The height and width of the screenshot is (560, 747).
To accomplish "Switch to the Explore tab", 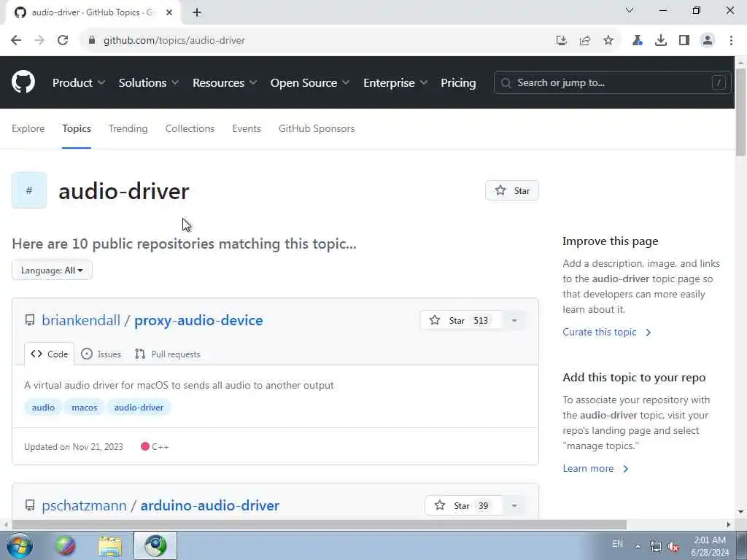I will click(x=28, y=128).
